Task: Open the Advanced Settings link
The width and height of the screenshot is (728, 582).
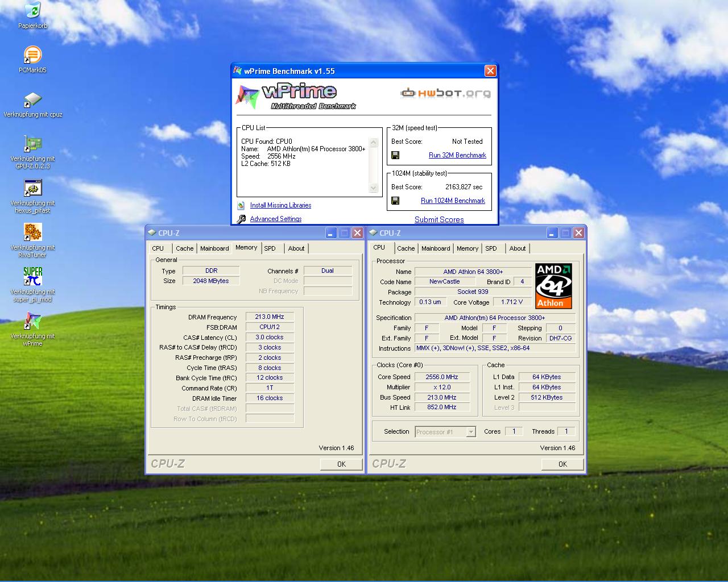Action: point(276,219)
